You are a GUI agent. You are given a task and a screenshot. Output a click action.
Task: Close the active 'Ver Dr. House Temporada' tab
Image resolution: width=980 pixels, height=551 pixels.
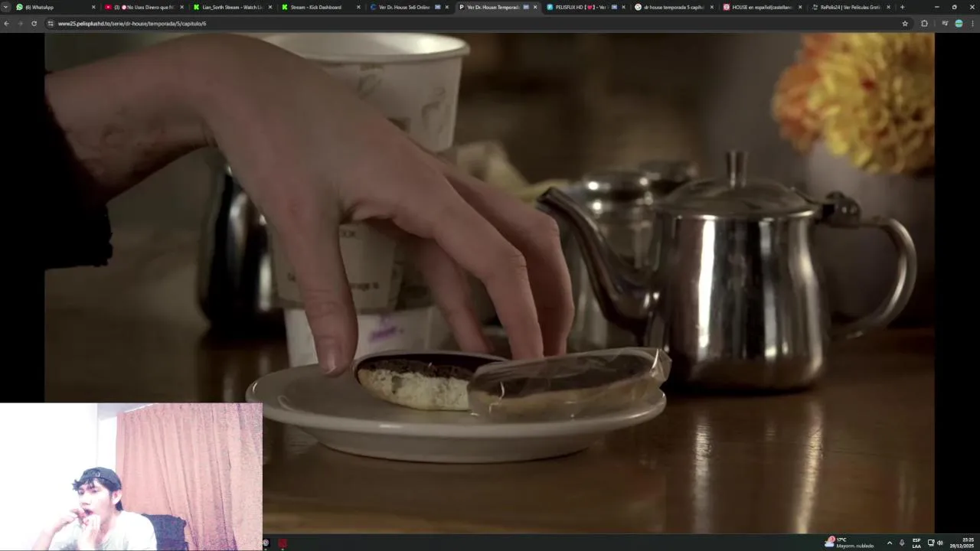tap(535, 7)
